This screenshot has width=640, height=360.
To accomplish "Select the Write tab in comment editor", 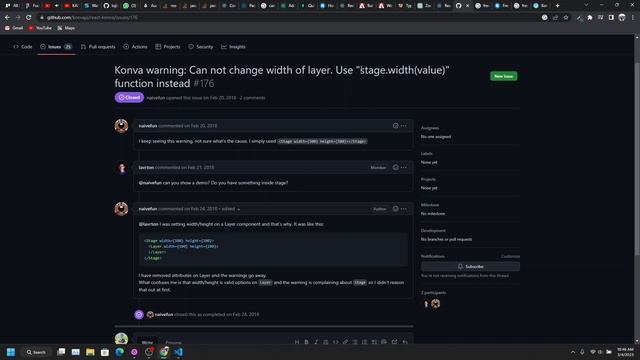I will 147,342.
